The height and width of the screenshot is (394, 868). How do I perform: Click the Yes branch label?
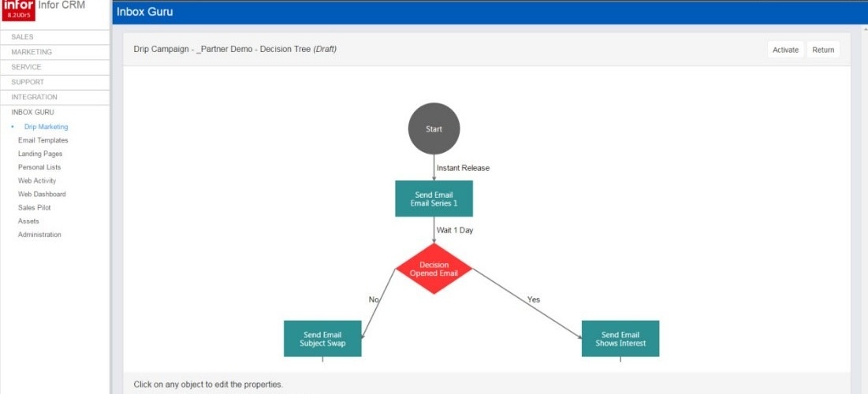(x=534, y=299)
